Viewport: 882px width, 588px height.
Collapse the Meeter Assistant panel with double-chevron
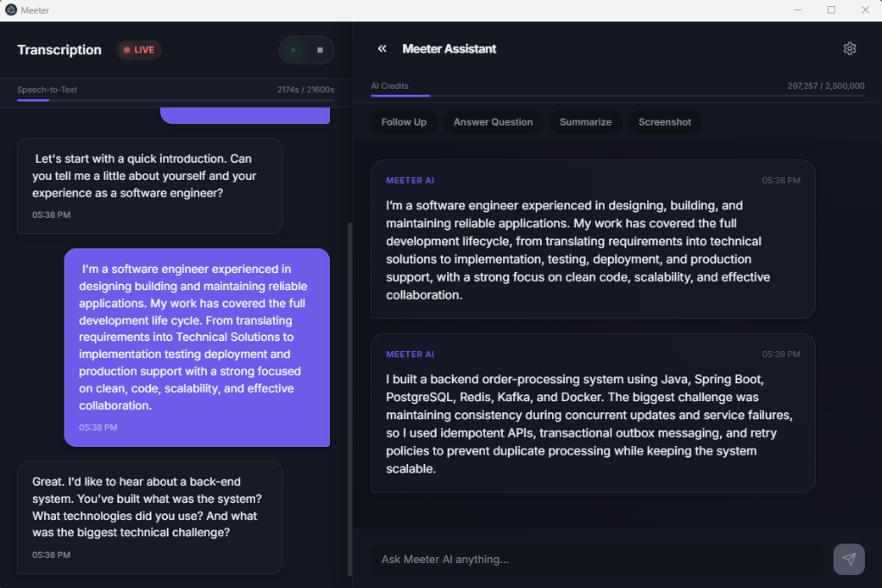(382, 49)
